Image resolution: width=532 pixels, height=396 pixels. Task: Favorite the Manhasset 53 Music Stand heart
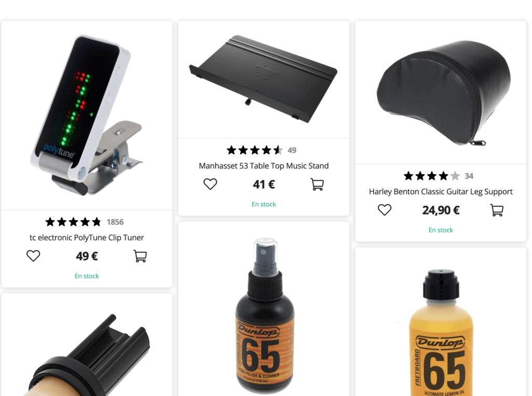coord(210,184)
